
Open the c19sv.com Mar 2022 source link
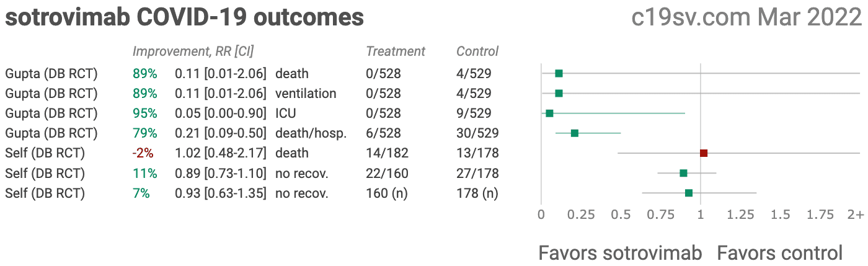point(746,17)
